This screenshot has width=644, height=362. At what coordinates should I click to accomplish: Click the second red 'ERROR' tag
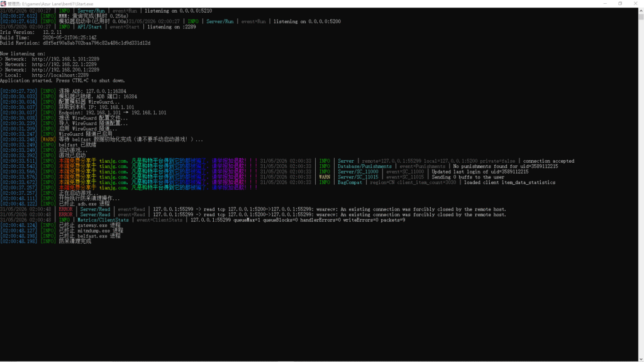(65, 214)
